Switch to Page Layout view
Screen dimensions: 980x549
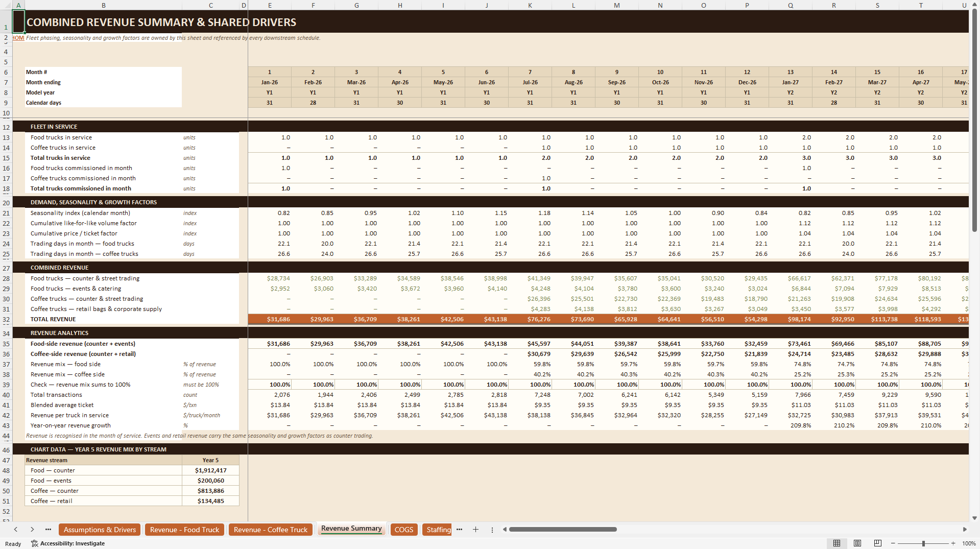tap(857, 543)
